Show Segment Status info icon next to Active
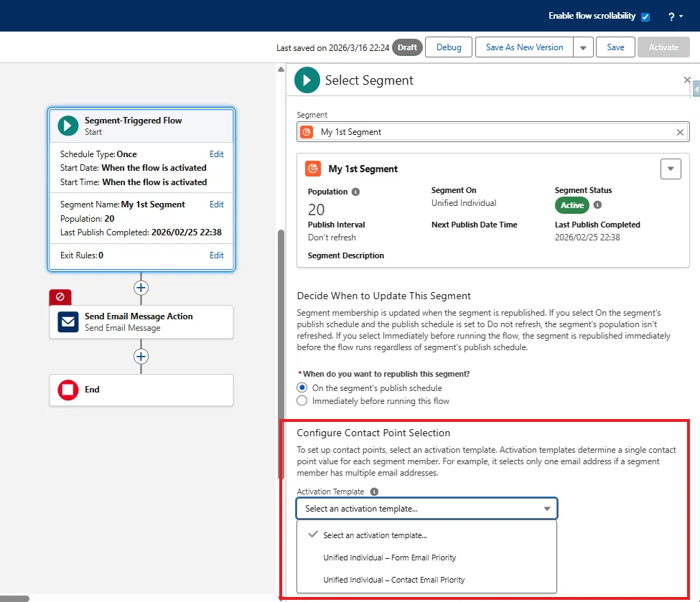Screen dimensions: 700x602 (597, 204)
